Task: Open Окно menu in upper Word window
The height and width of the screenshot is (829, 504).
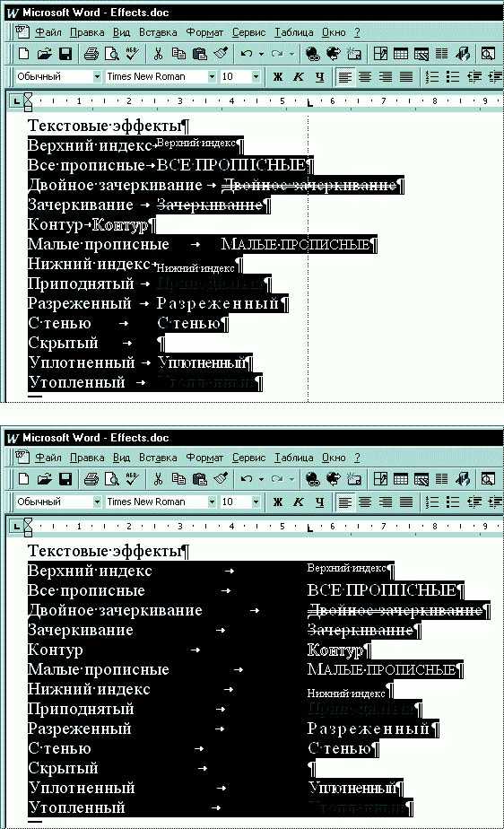Action: tap(334, 32)
